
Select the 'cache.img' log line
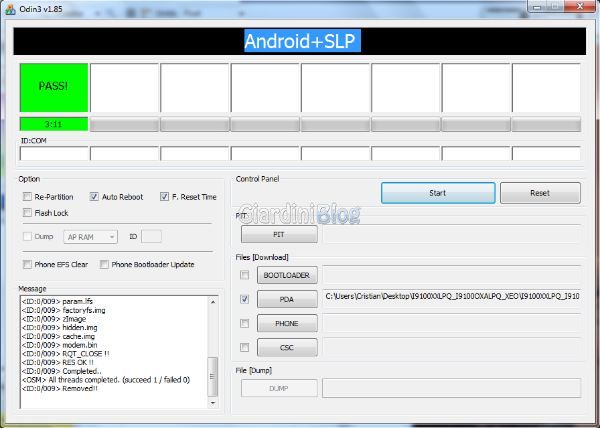(59, 337)
